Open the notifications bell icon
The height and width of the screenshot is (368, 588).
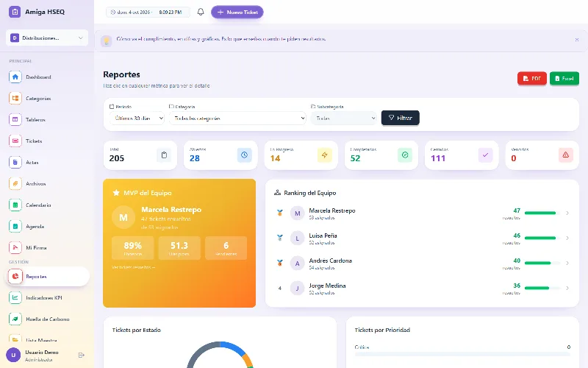(201, 12)
